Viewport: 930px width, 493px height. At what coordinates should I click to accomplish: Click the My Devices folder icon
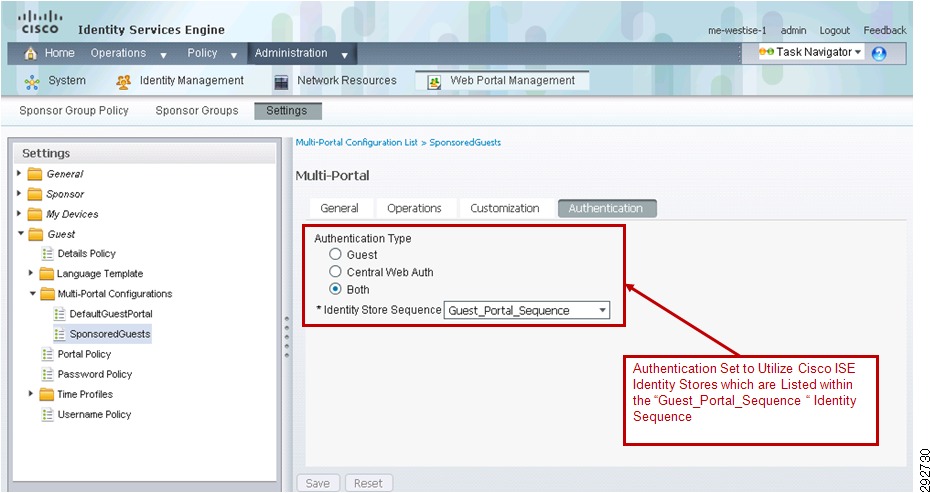[35, 214]
